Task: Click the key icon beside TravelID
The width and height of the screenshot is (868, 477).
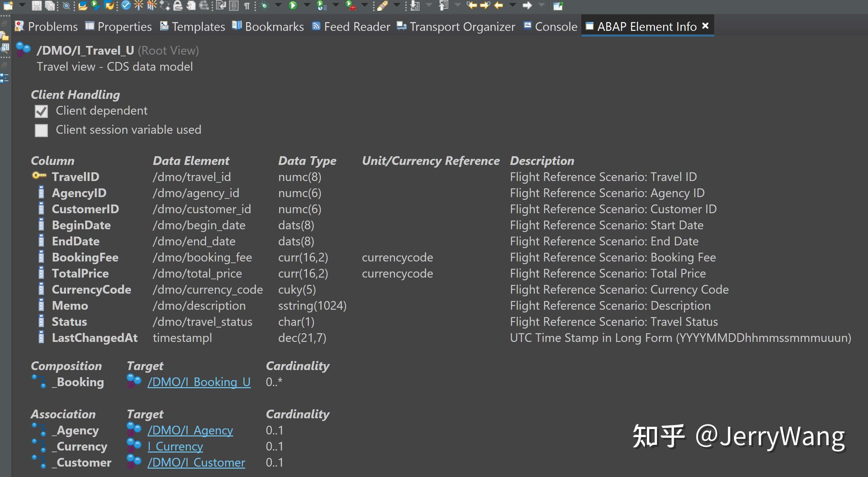Action: pyautogui.click(x=40, y=176)
